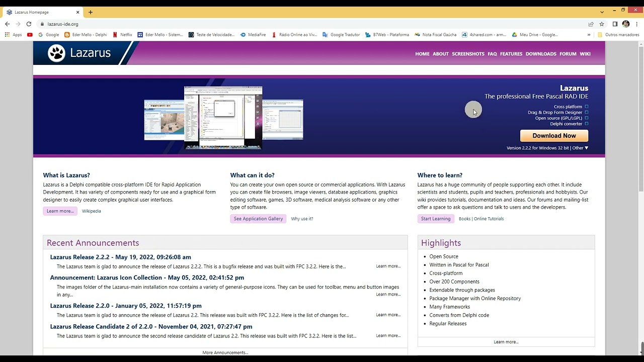Viewport: 644px width, 362px height.
Task: Click the Lazarus paw logo
Action: click(56, 53)
